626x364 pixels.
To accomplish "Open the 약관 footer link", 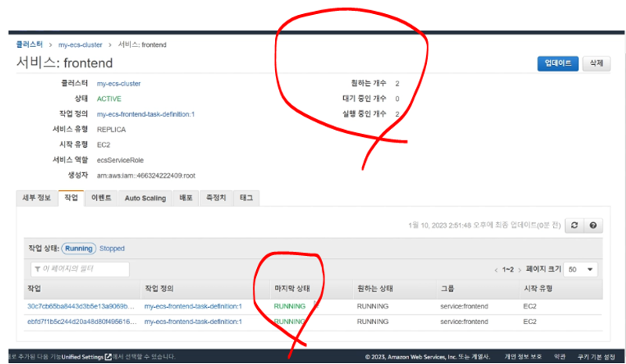I will (x=559, y=357).
